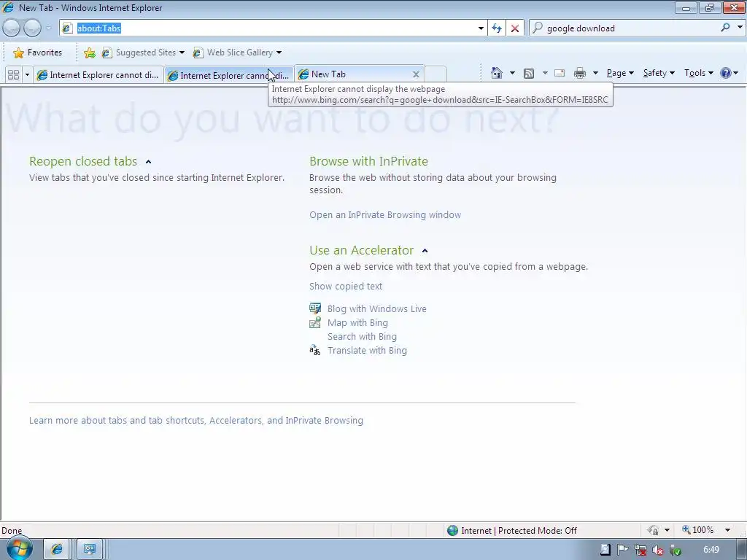Open the Page menu

point(620,73)
